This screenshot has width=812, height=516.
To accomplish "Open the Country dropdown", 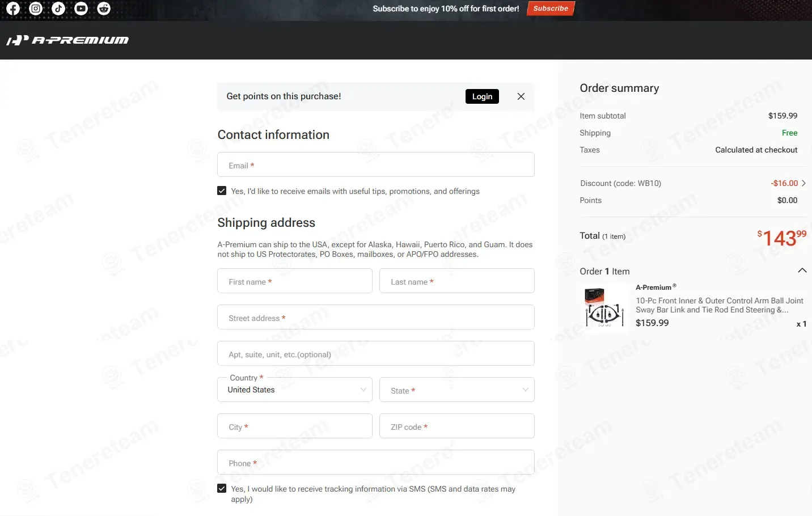I will click(295, 390).
